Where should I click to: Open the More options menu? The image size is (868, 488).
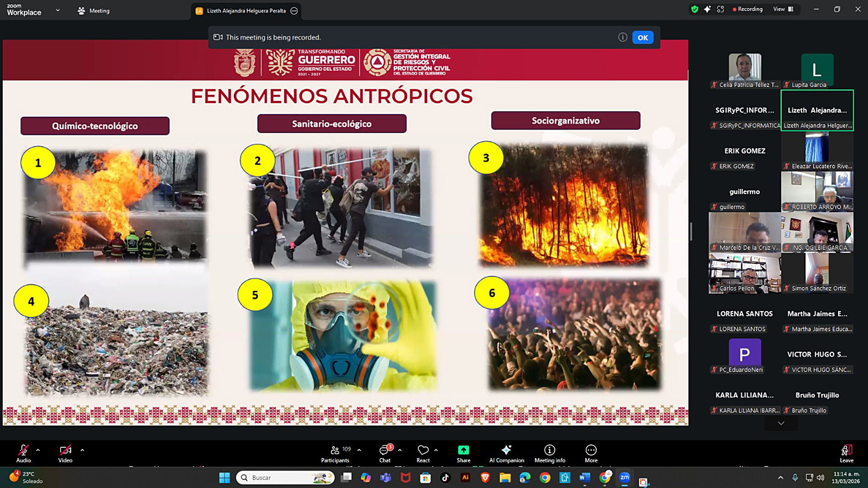coord(591,453)
